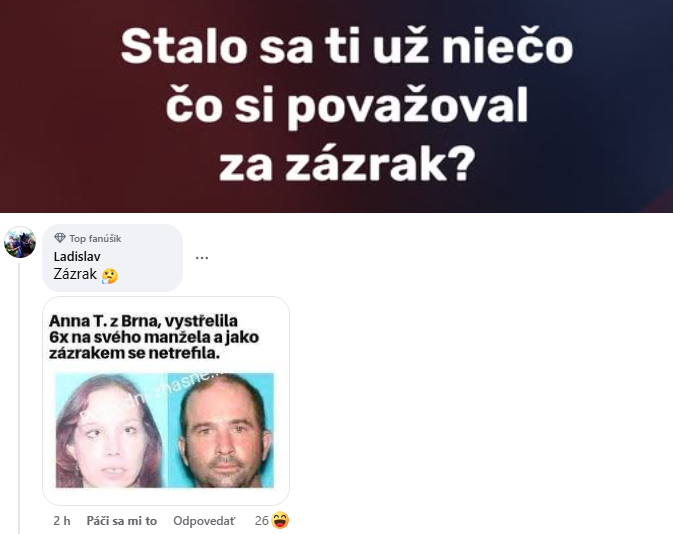Click the man's photo in the meme

[221, 430]
